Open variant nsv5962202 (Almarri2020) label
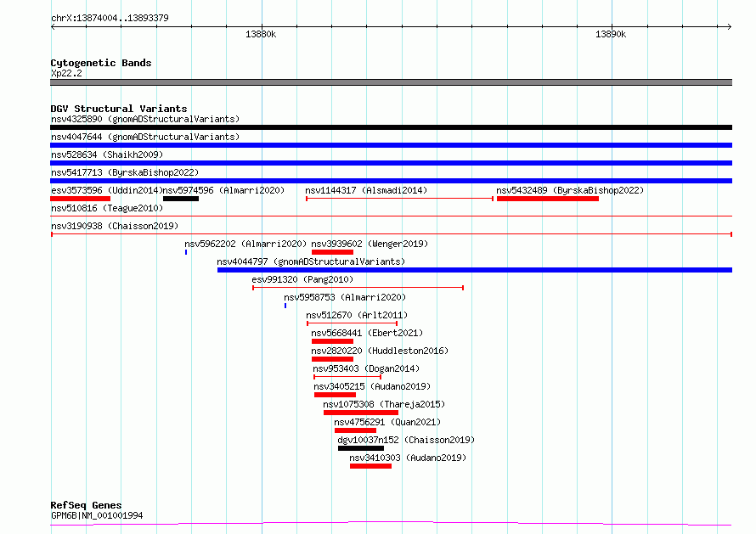The image size is (756, 534). pos(245,244)
